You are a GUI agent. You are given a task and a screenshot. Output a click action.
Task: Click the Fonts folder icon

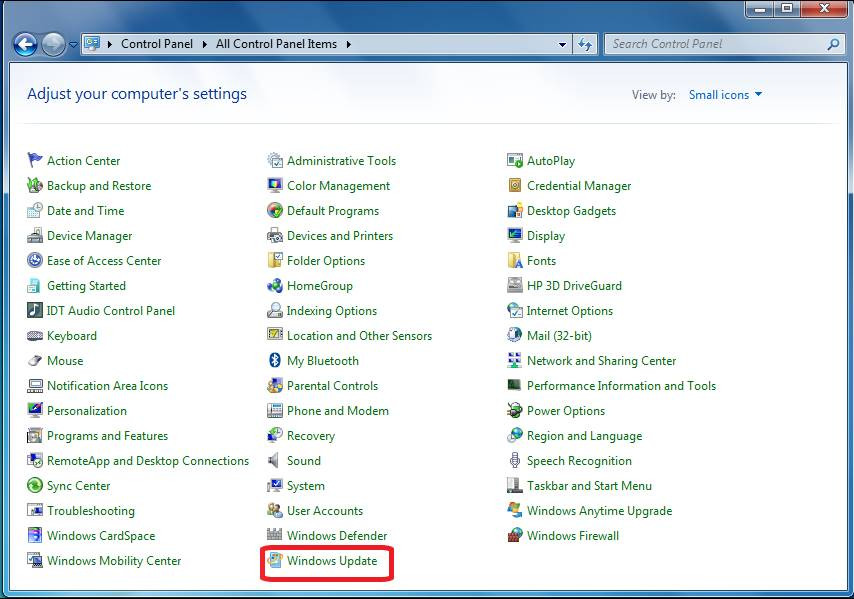(515, 260)
